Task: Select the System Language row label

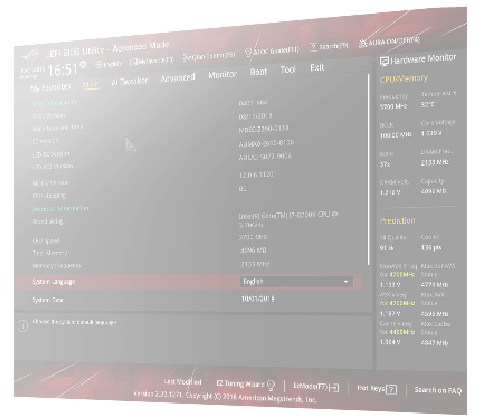Action: (x=54, y=282)
